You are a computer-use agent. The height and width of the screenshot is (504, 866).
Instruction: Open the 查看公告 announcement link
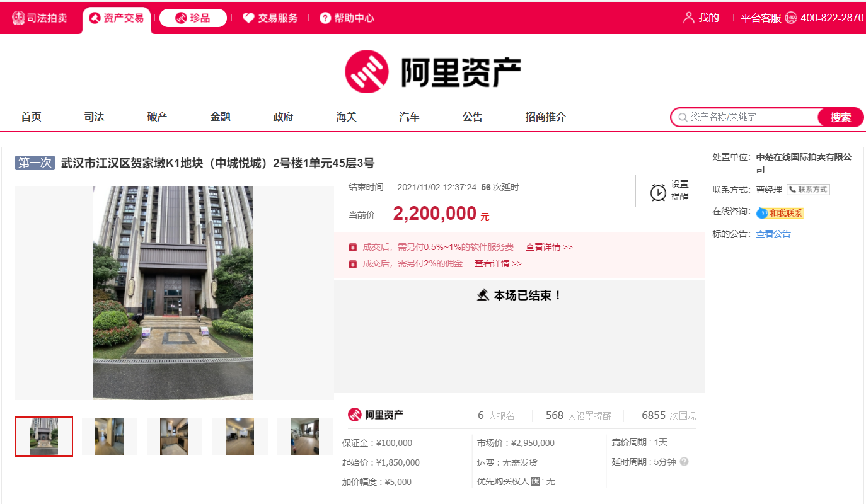click(773, 234)
